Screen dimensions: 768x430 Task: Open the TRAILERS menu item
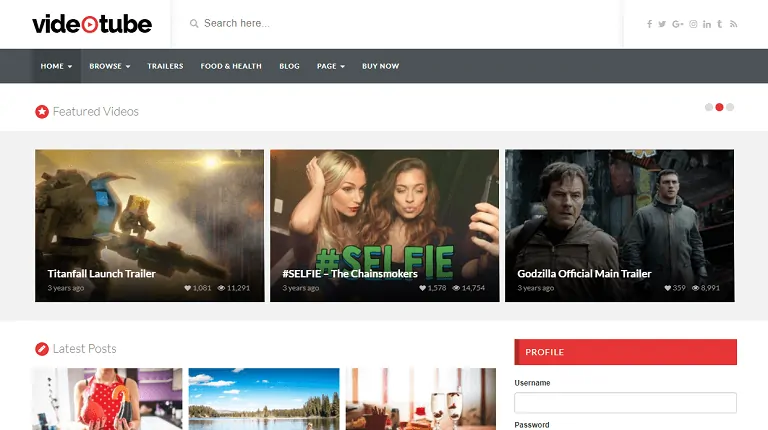click(x=165, y=66)
